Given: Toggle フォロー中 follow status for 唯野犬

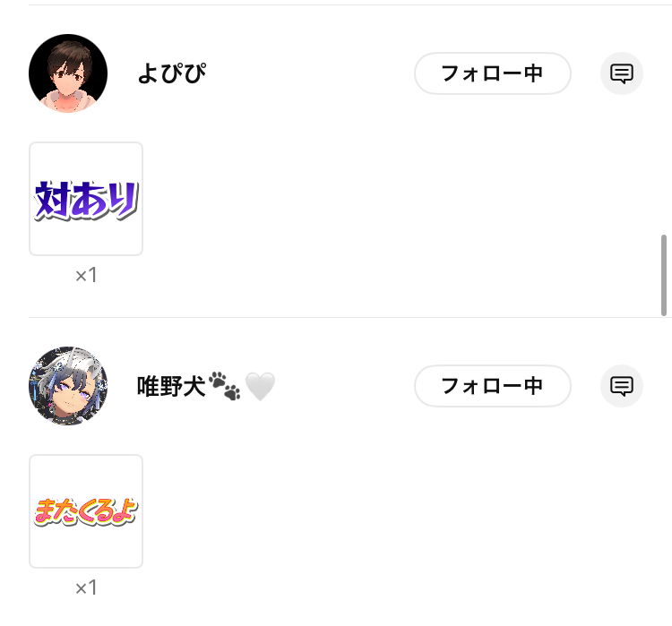Looking at the screenshot, I should [x=493, y=386].
